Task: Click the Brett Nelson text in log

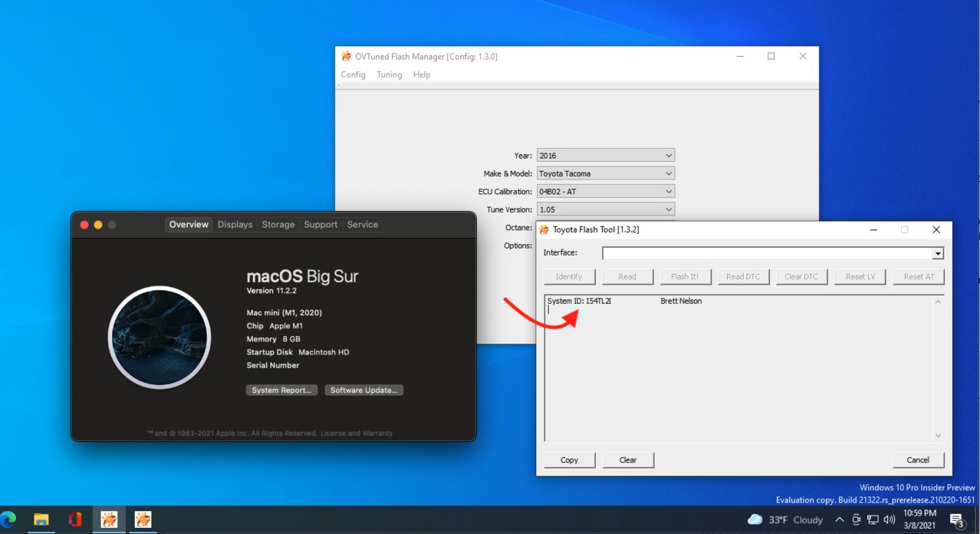Action: [x=681, y=301]
